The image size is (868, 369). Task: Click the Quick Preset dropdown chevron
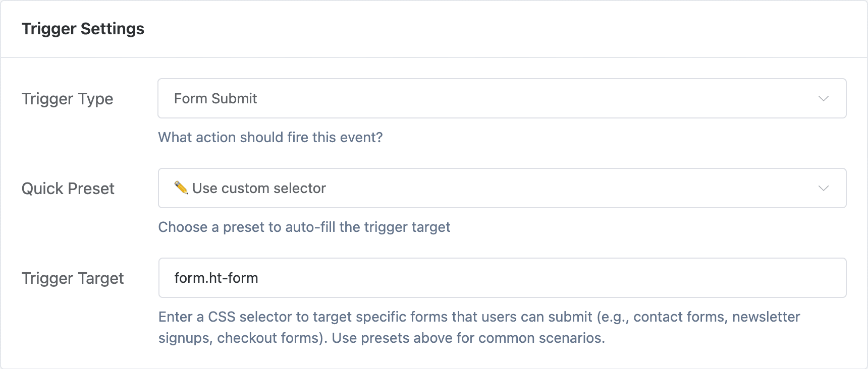[x=823, y=188]
